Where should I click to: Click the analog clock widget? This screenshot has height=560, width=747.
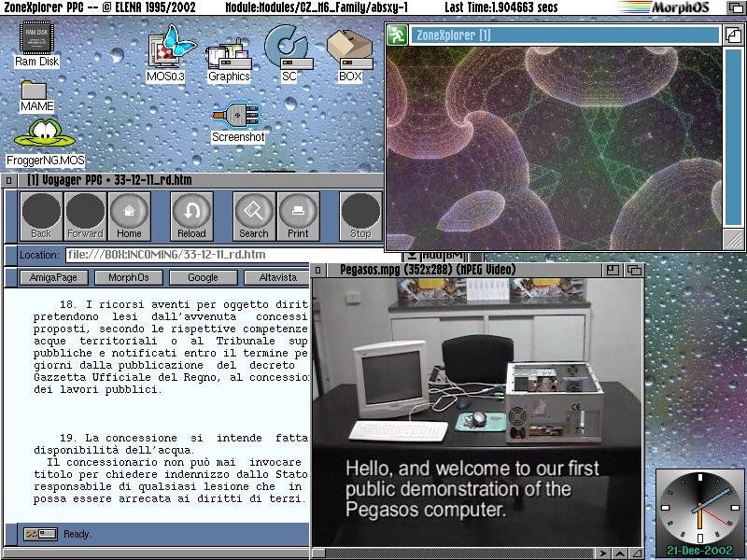(698, 508)
